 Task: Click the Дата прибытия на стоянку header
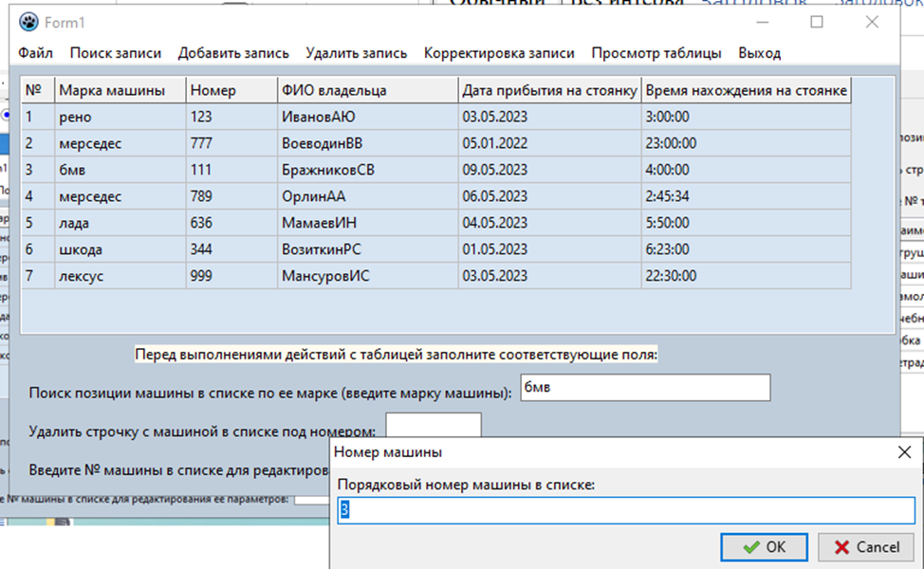point(550,90)
